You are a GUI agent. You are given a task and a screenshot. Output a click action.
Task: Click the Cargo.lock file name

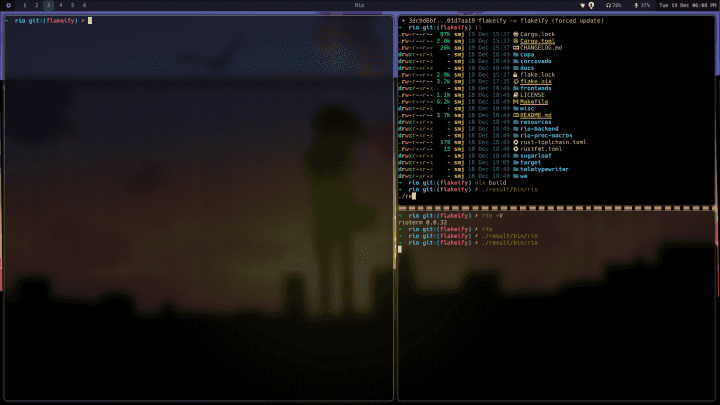click(537, 34)
